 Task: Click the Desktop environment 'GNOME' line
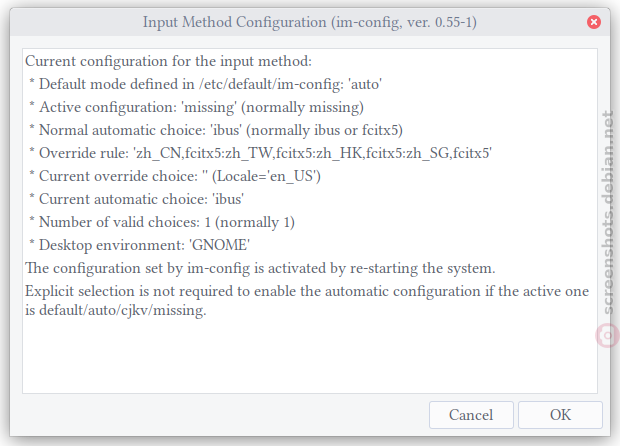point(140,245)
